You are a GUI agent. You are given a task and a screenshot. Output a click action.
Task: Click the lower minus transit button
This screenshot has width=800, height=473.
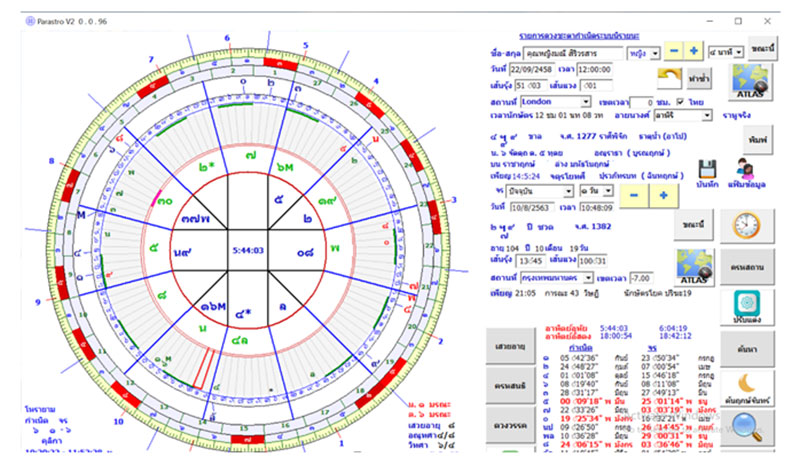[634, 195]
